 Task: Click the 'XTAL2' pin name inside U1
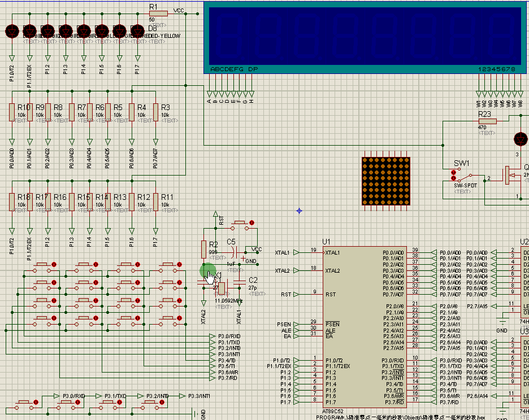pos(333,270)
